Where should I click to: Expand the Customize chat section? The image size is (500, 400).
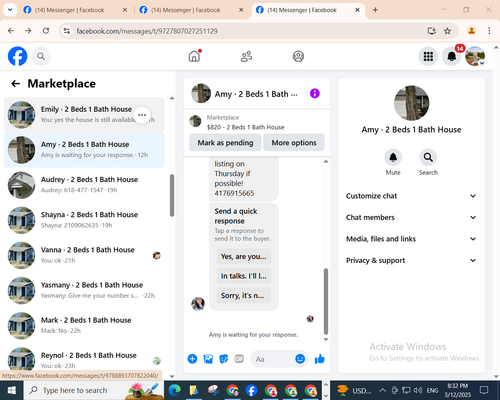411,196
